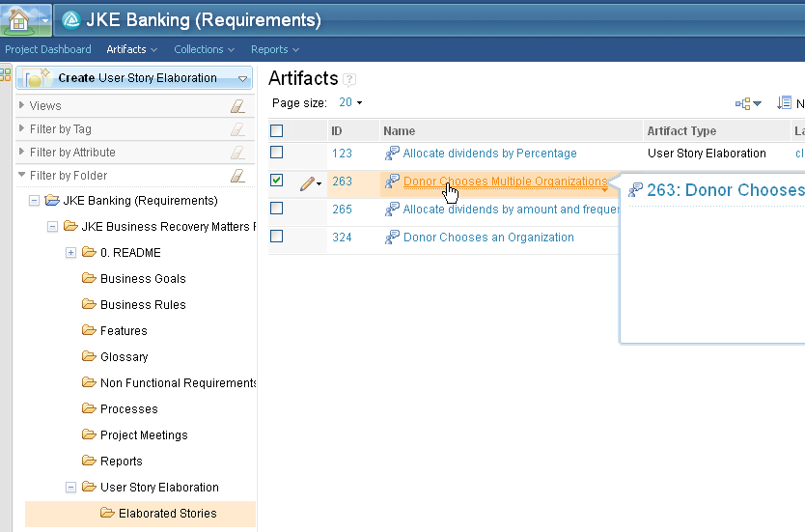Clear the Filter by Folder eraser icon
The height and width of the screenshot is (532, 805).
(237, 176)
